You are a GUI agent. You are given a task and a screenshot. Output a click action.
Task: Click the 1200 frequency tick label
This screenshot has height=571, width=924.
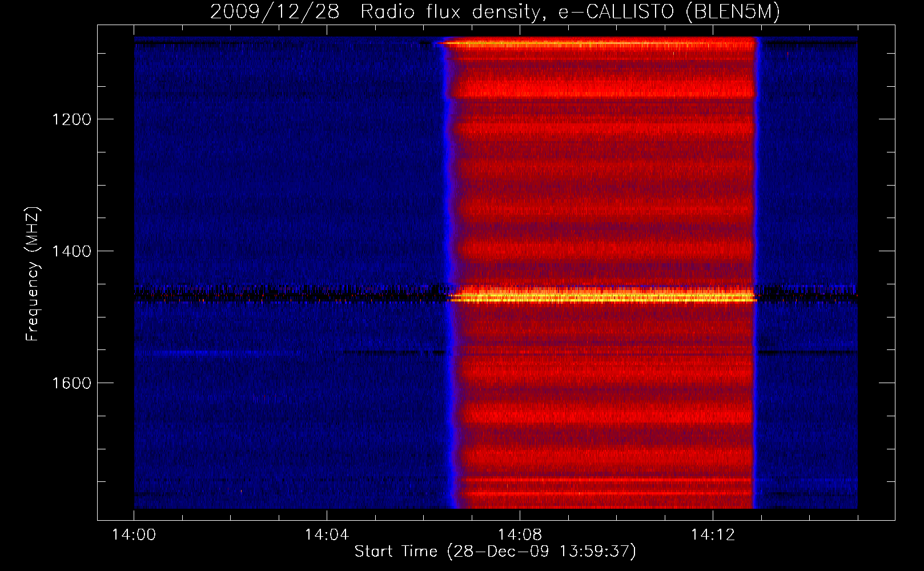point(71,119)
